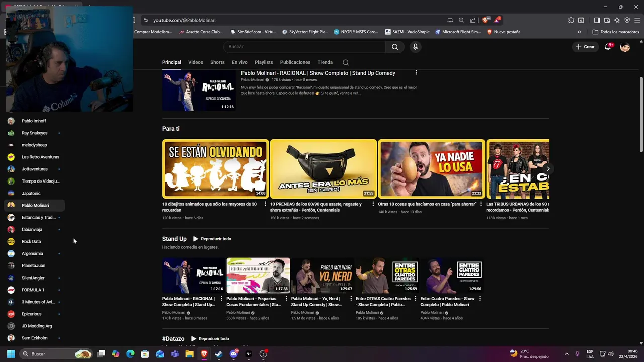Screen dimensions: 644x362
Task: Show hidden system tray icons
Action: click(x=566, y=354)
